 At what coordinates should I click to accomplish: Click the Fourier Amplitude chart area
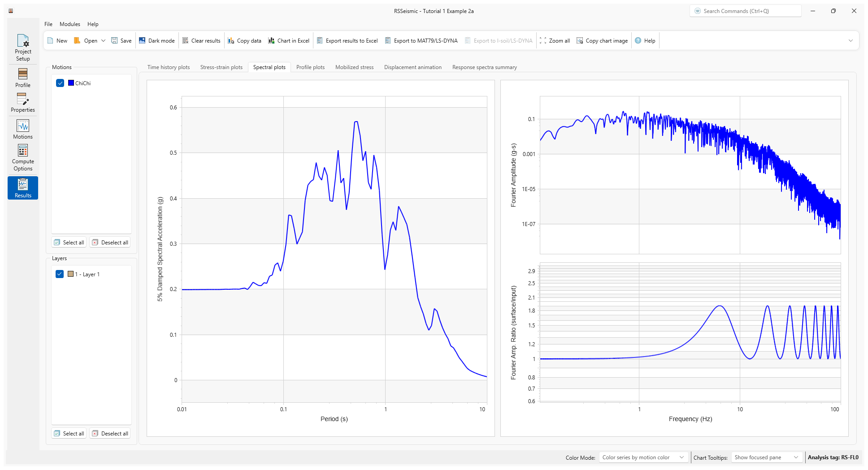click(690, 175)
